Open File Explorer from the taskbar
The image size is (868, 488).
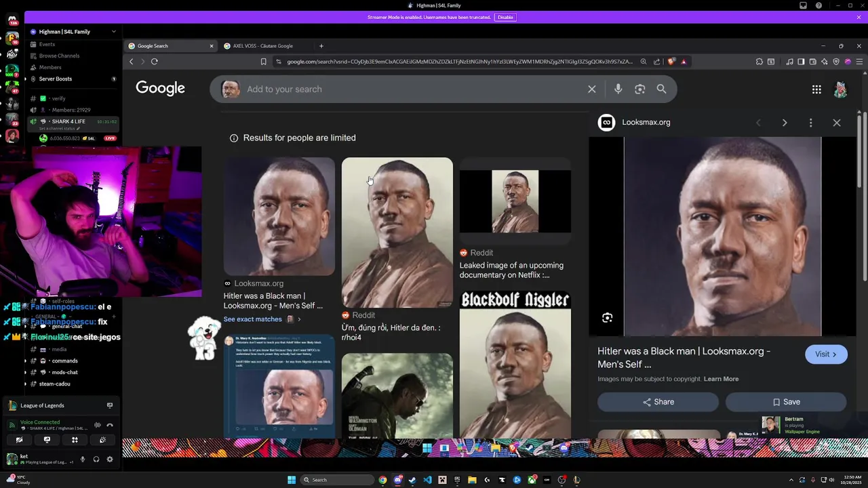click(x=472, y=480)
